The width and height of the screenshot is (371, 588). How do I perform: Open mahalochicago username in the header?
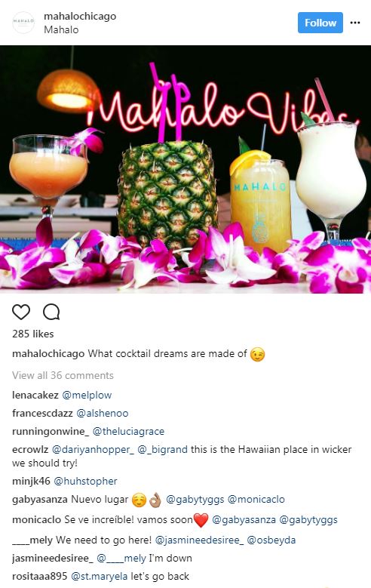click(80, 16)
